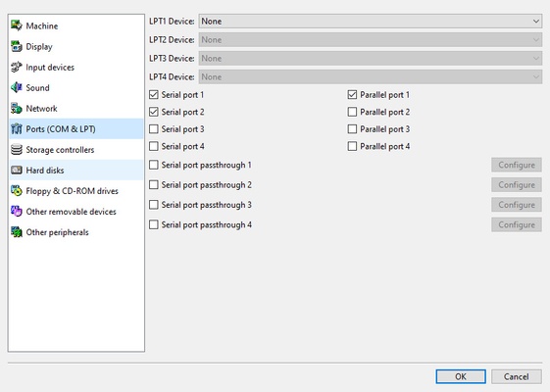The width and height of the screenshot is (550, 392).
Task: Open the Machine settings icon
Action: coord(17,25)
